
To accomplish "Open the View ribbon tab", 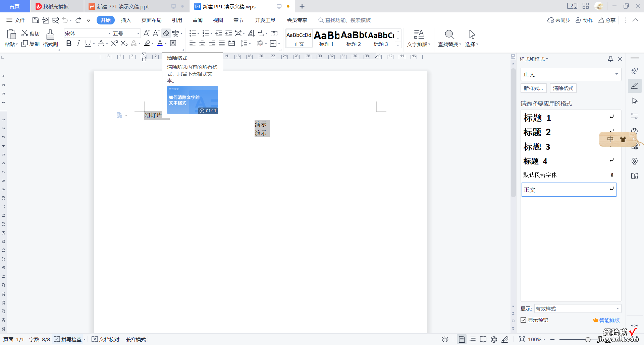I will point(218,20).
